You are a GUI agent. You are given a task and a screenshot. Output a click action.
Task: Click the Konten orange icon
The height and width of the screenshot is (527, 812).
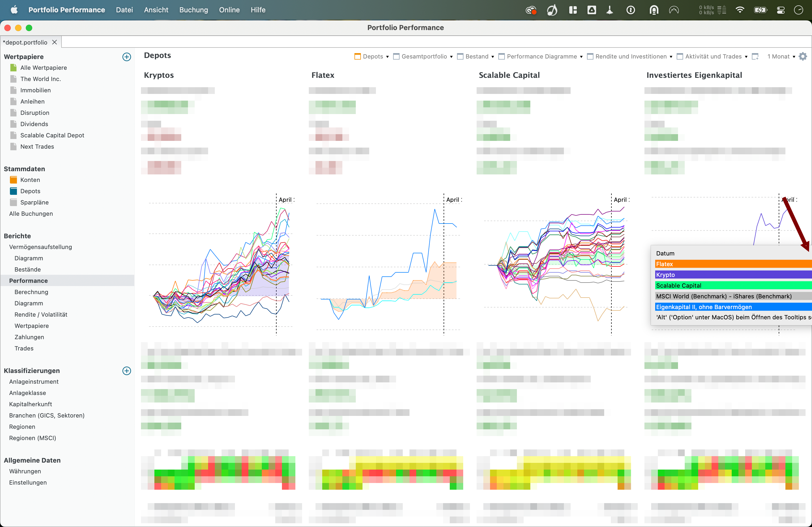click(x=13, y=180)
